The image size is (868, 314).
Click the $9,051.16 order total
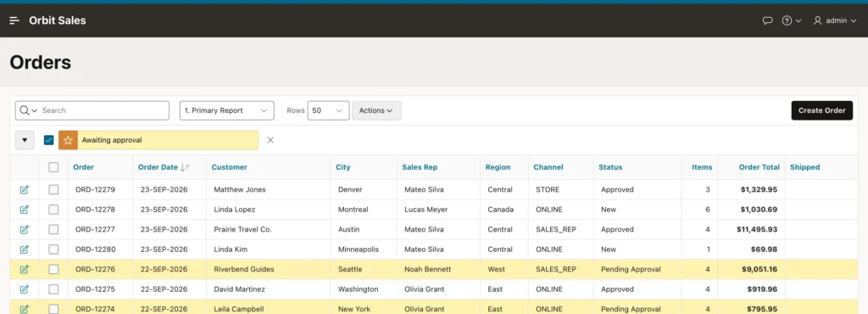(759, 269)
